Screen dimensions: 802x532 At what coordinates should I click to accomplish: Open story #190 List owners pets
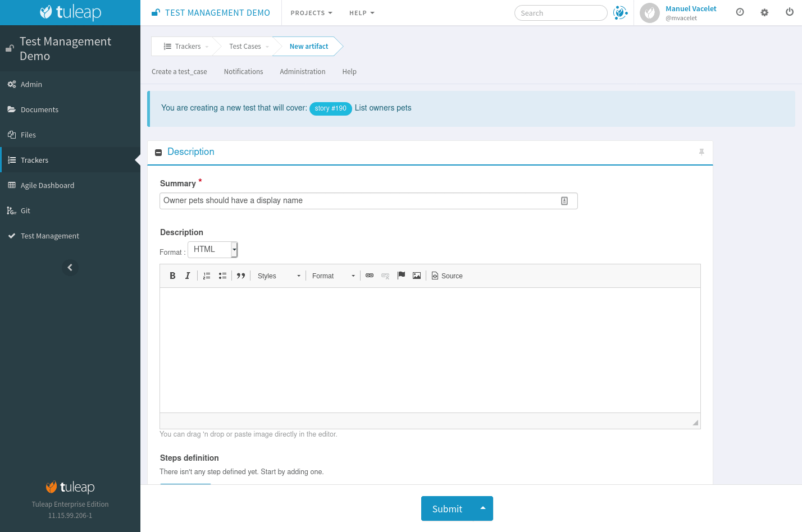click(330, 108)
